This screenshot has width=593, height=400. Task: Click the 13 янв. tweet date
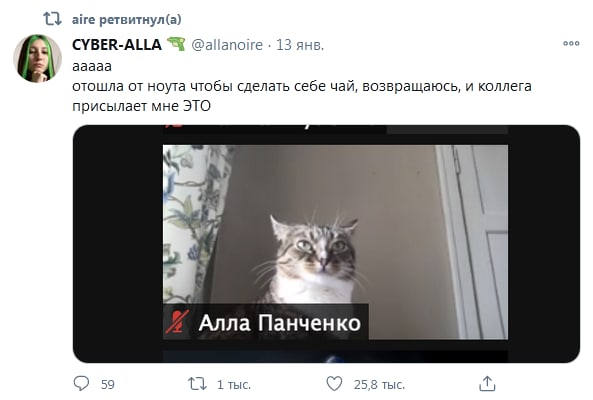tap(300, 45)
